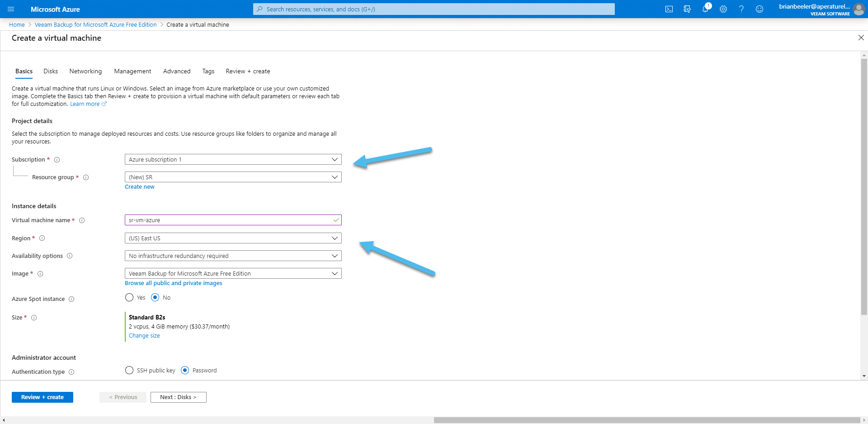Screen dimensions: 868x424
Task: Select No for Azure Spot instance
Action: 155,297
